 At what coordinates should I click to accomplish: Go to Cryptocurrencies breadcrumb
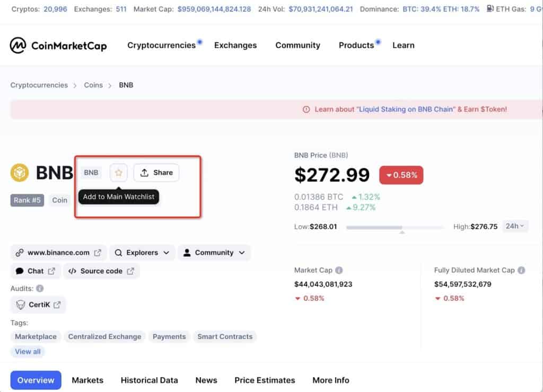[39, 85]
